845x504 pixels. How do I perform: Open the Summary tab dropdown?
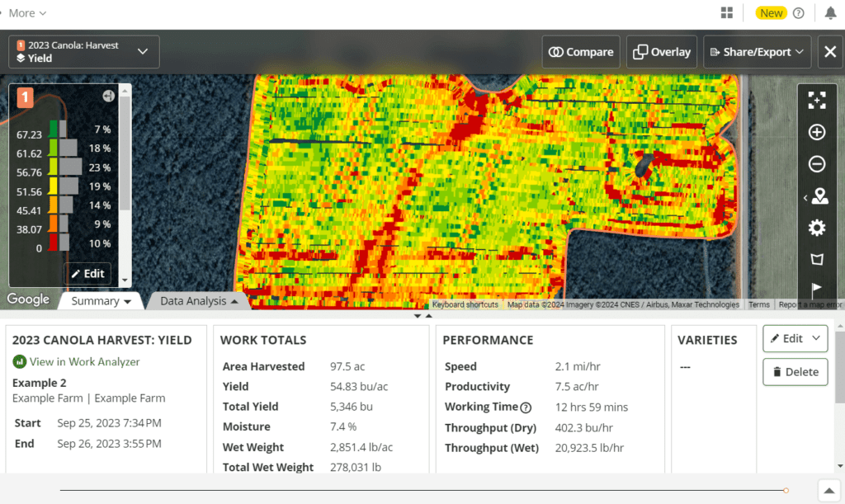(100, 301)
